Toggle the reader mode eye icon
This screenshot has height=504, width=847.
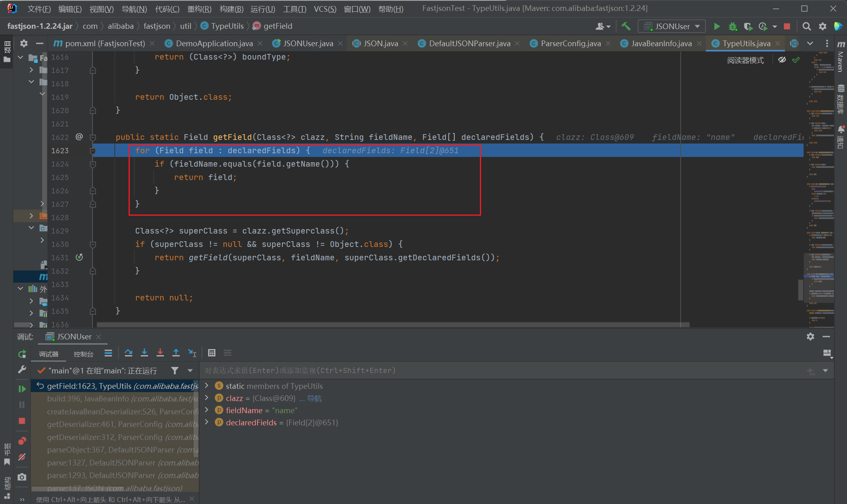coord(782,60)
